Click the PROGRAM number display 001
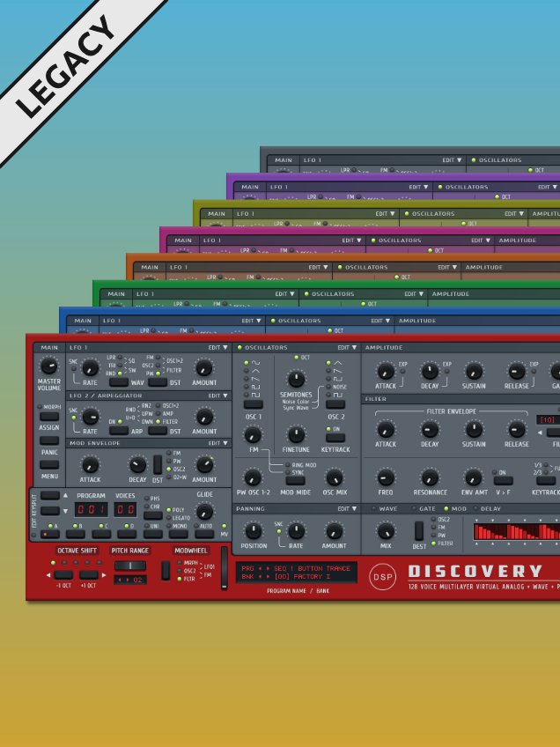The width and height of the screenshot is (560, 747). 91,510
